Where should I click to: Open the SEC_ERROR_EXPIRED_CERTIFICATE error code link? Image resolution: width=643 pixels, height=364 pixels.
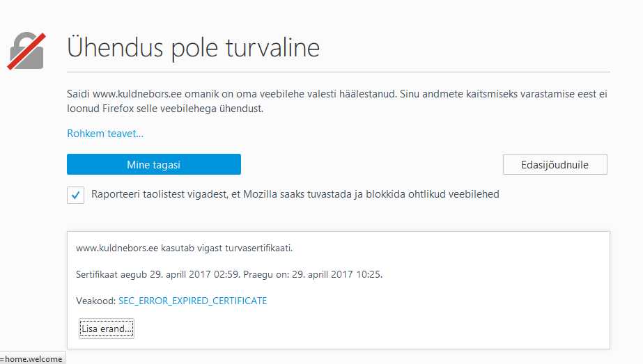point(193,301)
